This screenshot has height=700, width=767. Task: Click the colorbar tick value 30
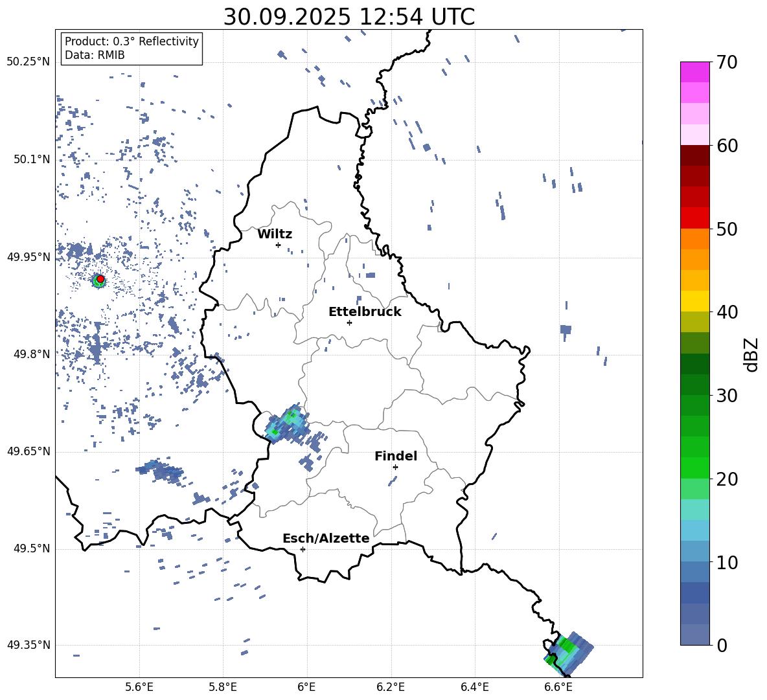click(727, 396)
